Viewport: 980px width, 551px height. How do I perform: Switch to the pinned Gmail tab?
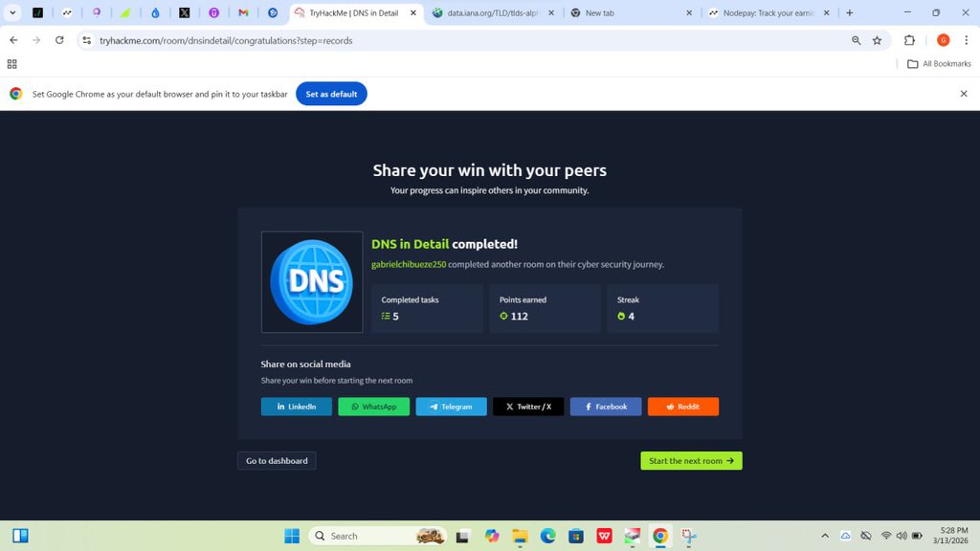tap(243, 12)
